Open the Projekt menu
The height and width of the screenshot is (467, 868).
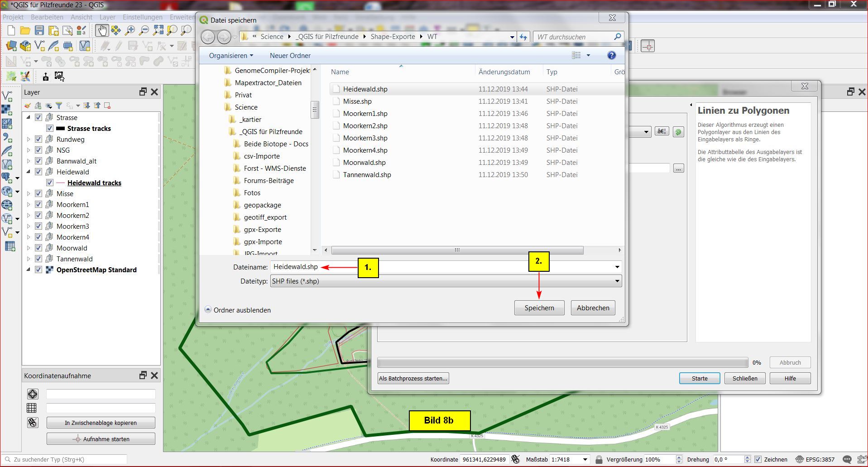13,17
